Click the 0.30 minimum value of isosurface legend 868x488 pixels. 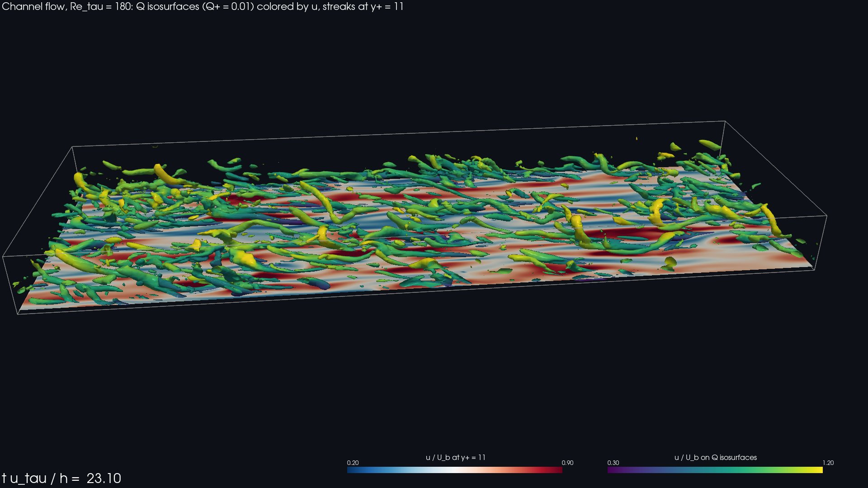coord(613,463)
